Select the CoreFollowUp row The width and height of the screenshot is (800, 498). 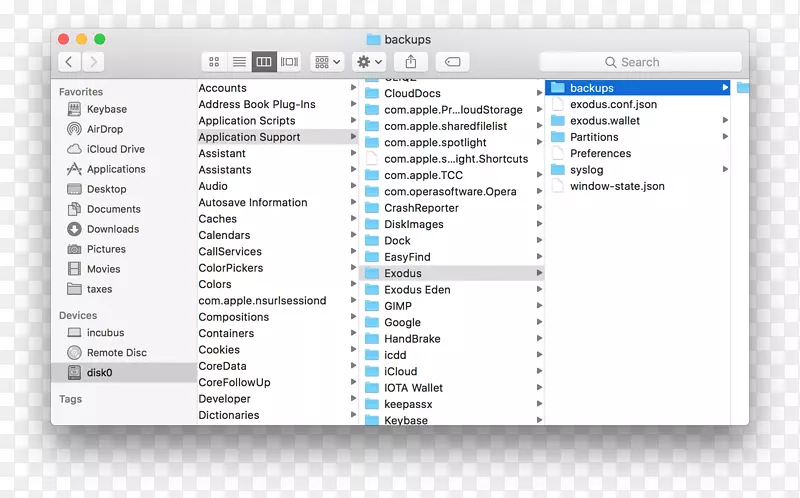[278, 382]
